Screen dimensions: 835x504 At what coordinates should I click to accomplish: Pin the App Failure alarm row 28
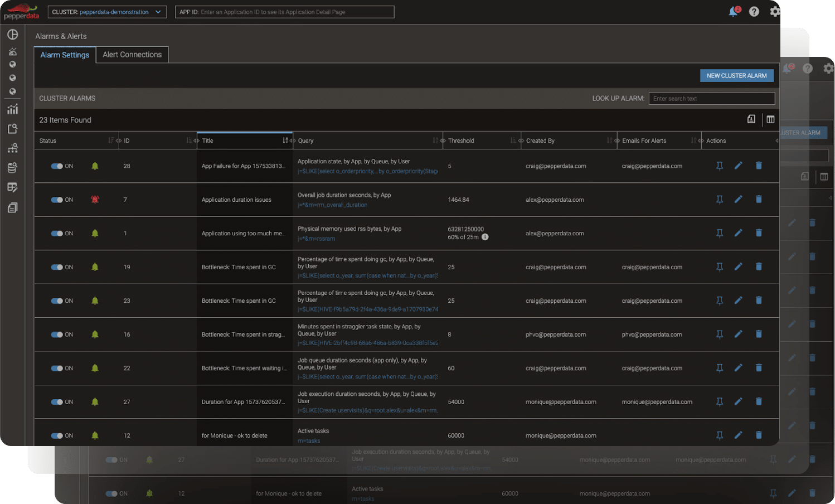click(x=720, y=166)
